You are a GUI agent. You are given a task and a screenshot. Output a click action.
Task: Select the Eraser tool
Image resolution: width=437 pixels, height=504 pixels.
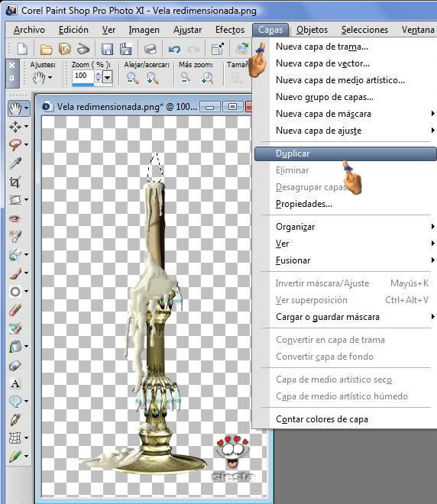tap(15, 310)
